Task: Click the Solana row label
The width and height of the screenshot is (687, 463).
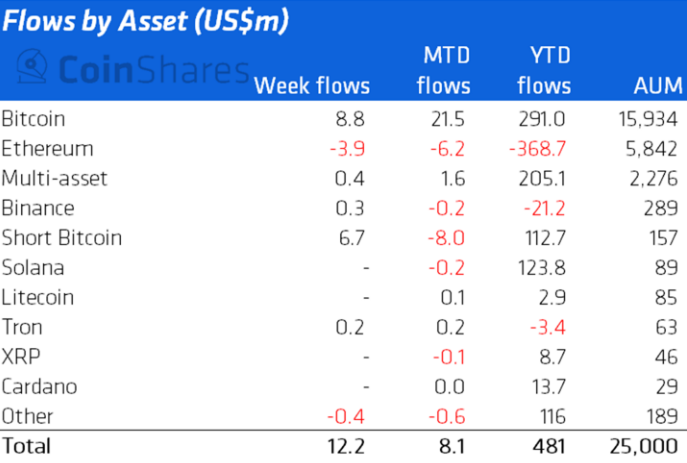Action: [x=33, y=268]
